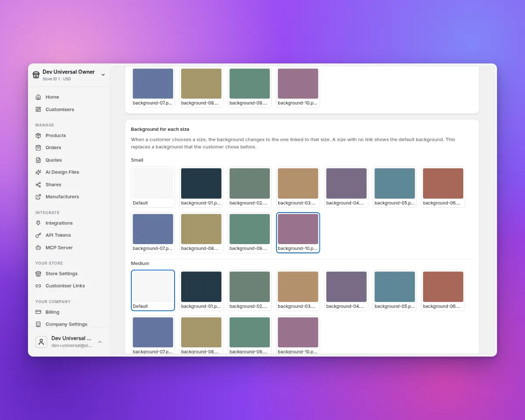Open the Home icon in sidebar
525x420 pixels.
click(38, 97)
